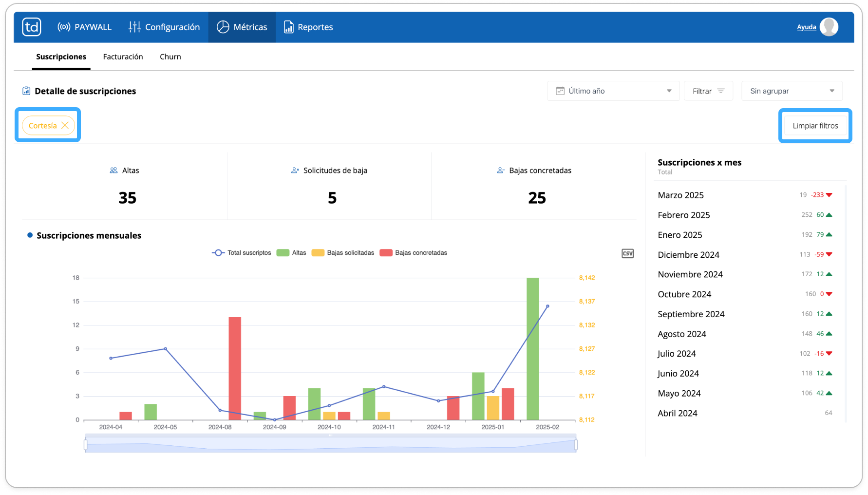Screen dimensions: 868x495
Task: Click the Solicitudes de baja icon
Action: pos(295,171)
